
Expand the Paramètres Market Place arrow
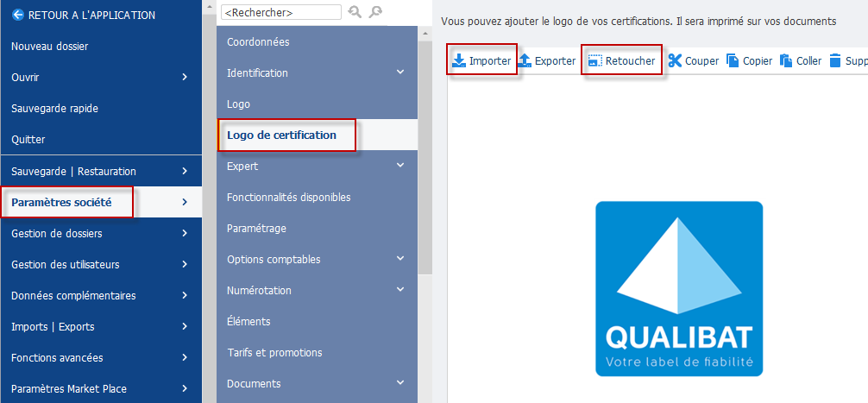(186, 388)
